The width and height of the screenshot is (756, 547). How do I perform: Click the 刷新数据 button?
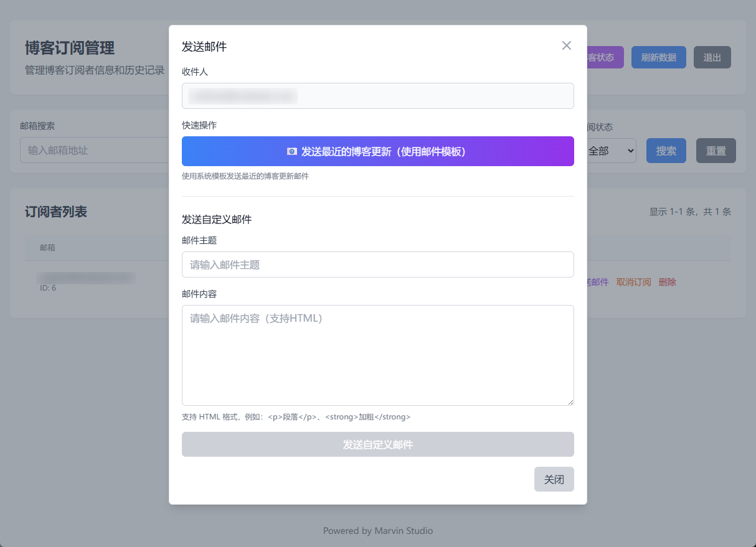[658, 57]
